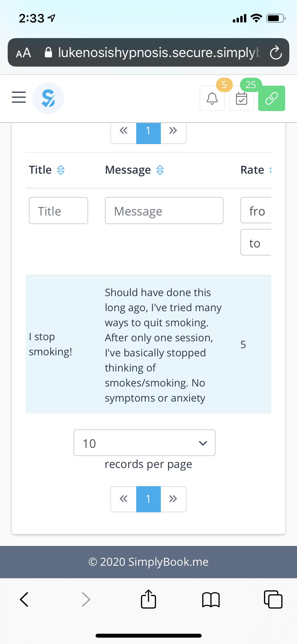Screen dimensions: 297x644
Task: Show open Safari tabs
Action: (x=273, y=599)
